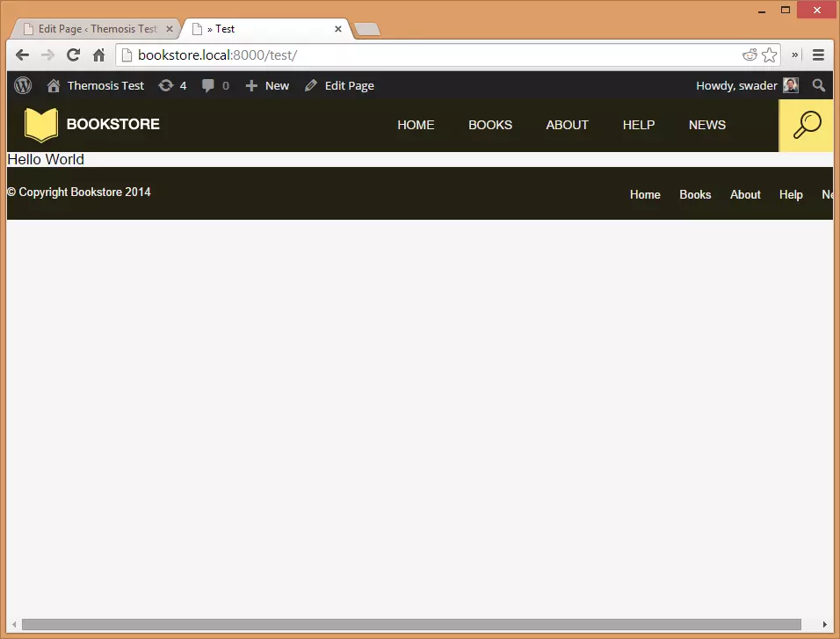Image resolution: width=840 pixels, height=639 pixels.
Task: Open the comments bubble showing 0
Action: pos(215,86)
